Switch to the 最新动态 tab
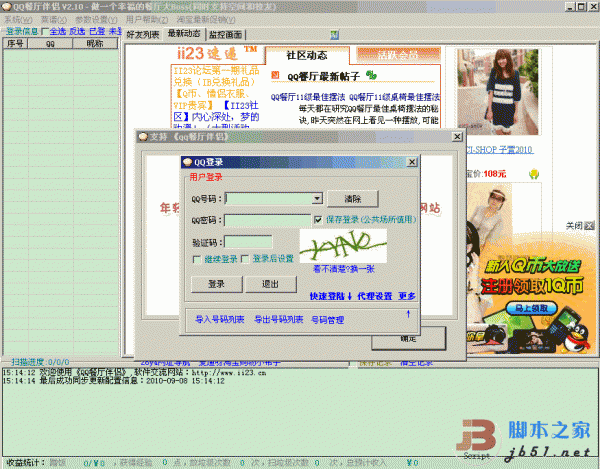This screenshot has height=469, width=600. click(184, 34)
